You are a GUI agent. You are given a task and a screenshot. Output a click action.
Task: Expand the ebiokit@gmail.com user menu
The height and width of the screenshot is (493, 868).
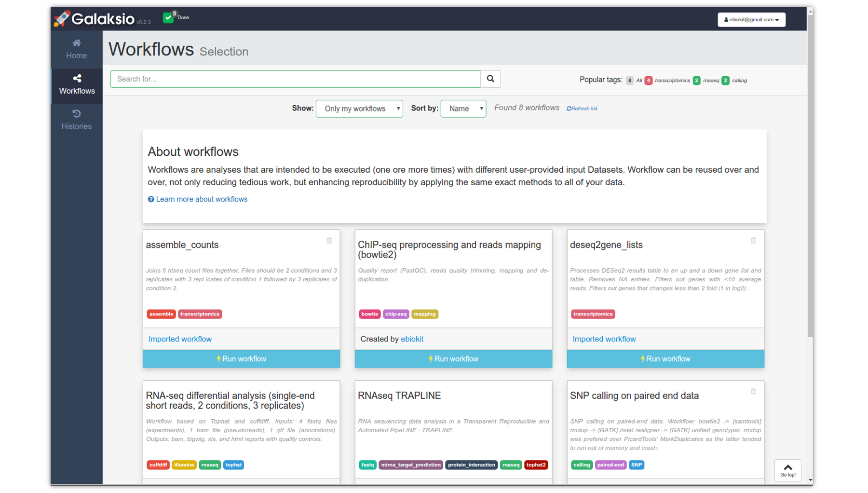pos(751,20)
